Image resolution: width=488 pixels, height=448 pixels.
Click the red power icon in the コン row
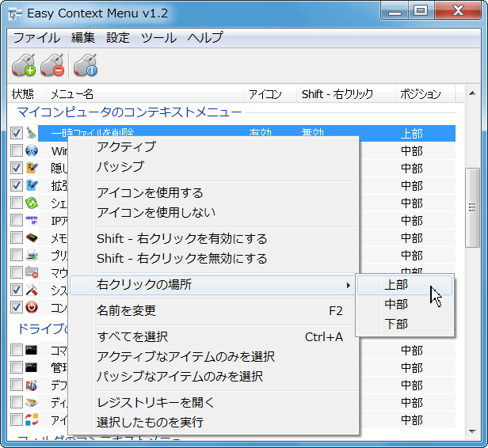[32, 307]
